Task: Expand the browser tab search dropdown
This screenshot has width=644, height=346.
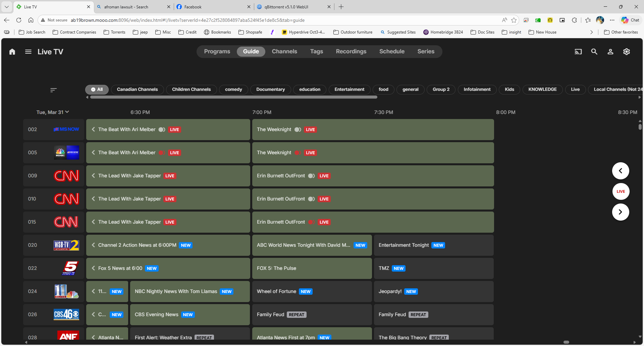Action: tap(7, 7)
